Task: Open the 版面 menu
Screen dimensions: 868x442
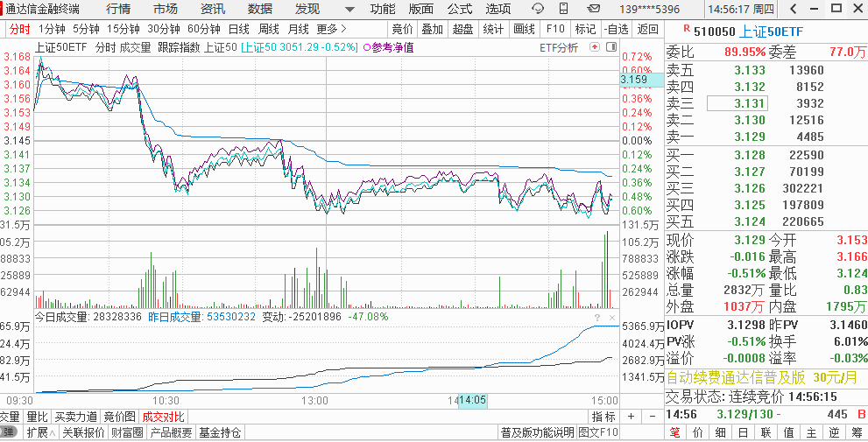Action: click(421, 9)
